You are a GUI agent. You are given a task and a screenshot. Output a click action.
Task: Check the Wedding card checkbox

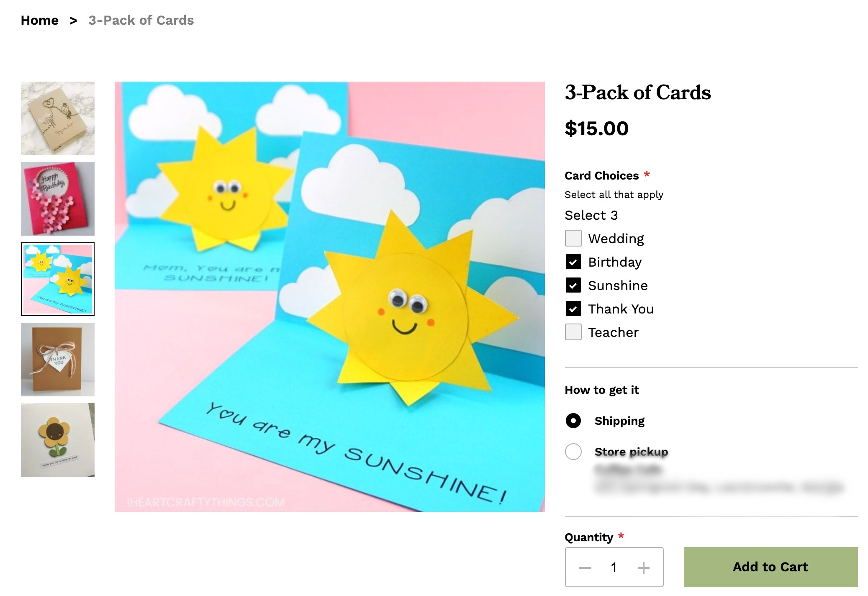click(x=573, y=239)
